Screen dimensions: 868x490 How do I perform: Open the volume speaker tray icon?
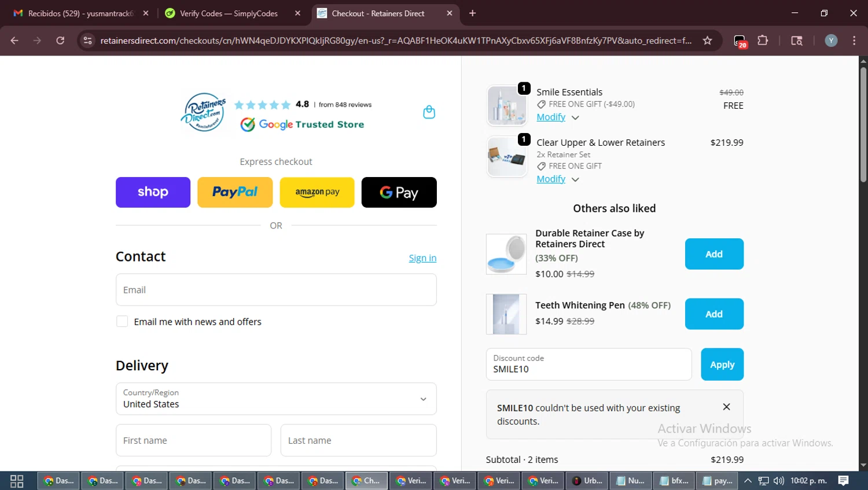point(779,481)
